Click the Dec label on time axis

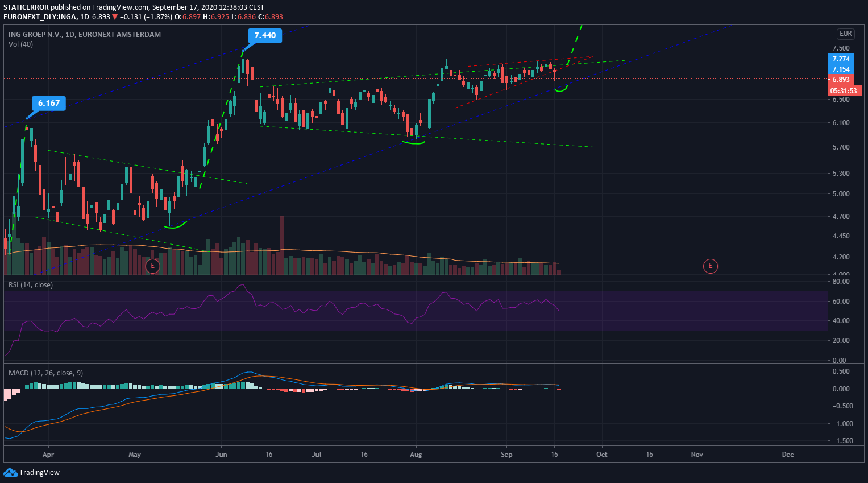point(788,455)
